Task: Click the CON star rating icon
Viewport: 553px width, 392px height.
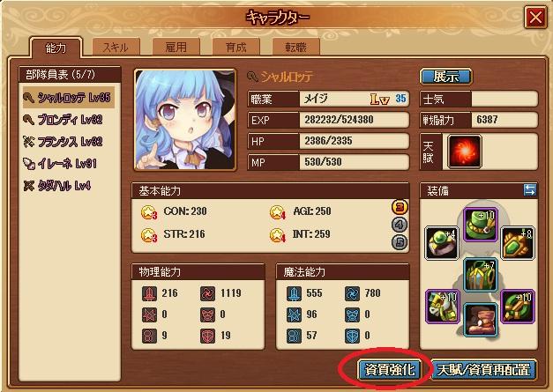Action: (149, 212)
